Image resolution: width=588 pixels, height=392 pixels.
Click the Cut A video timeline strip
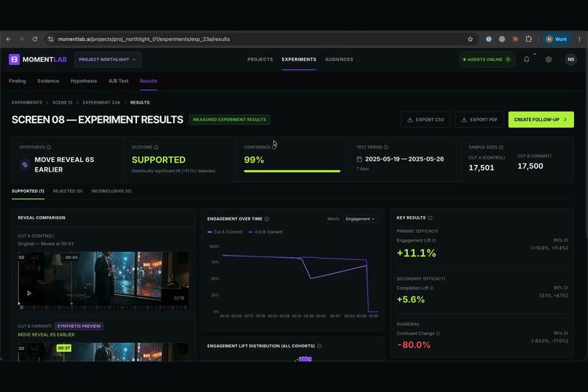(103, 307)
